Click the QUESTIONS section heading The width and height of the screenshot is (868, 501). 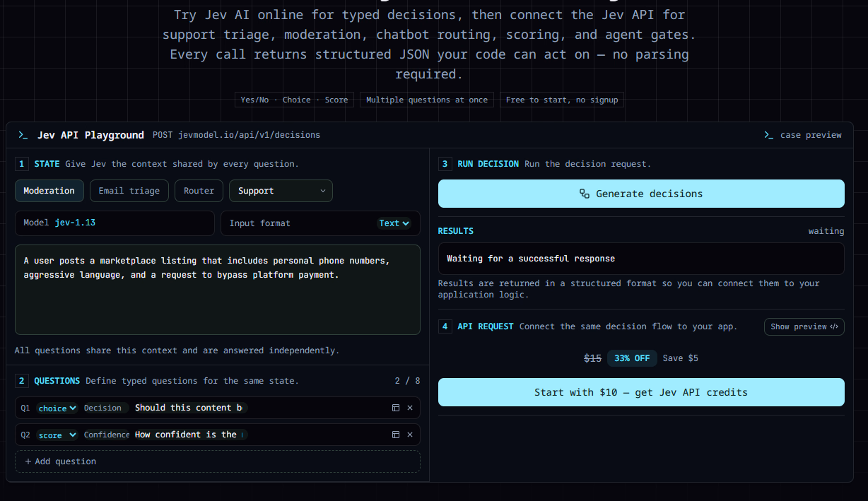(57, 381)
